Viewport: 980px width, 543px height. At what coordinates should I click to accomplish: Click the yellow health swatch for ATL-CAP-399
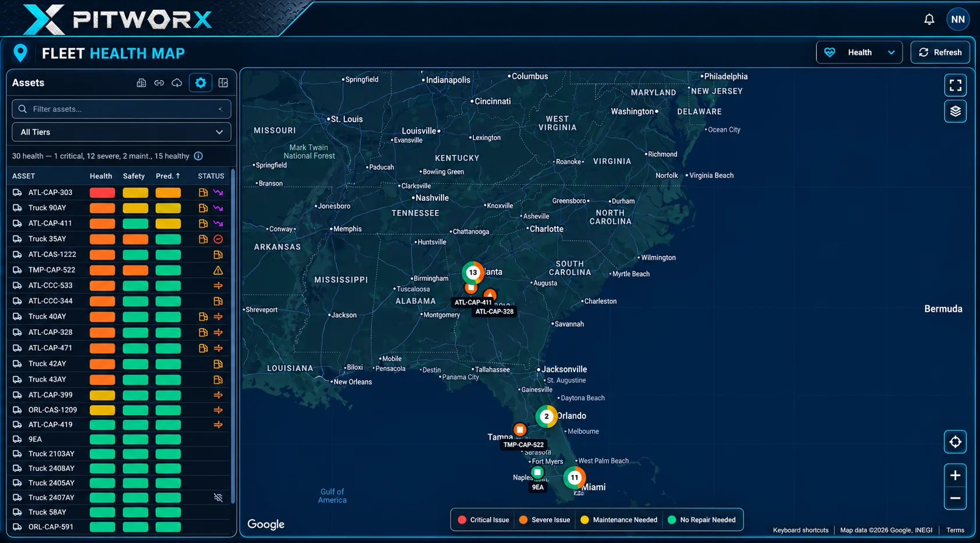102,395
